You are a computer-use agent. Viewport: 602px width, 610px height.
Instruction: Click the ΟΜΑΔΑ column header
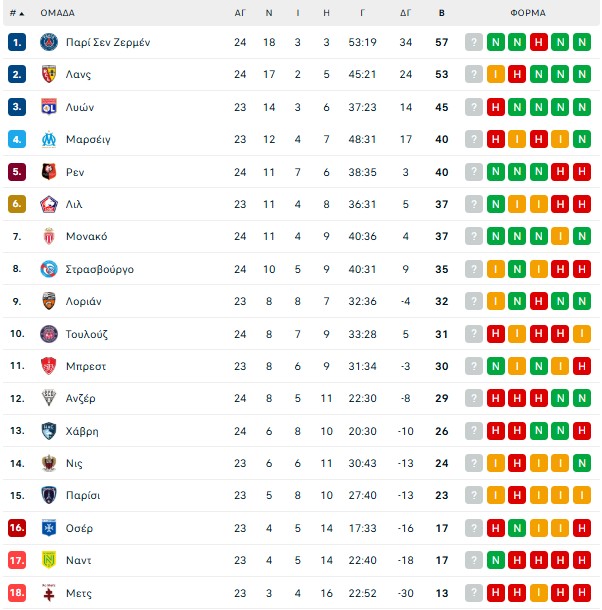[x=57, y=13]
